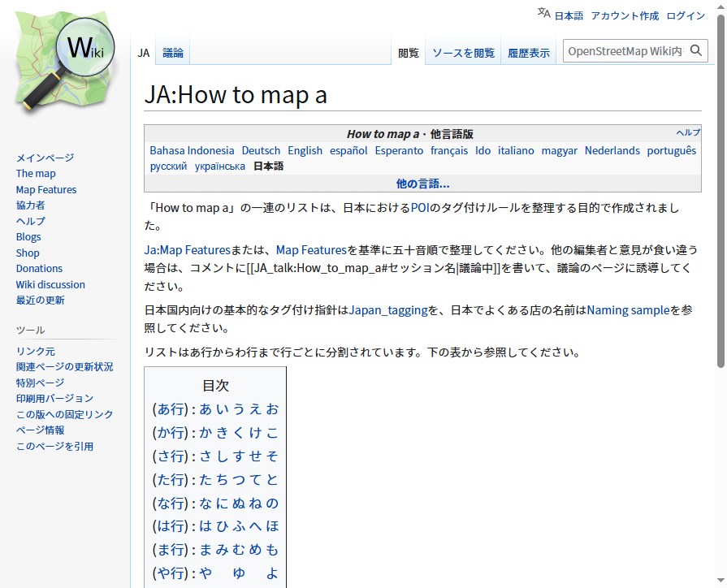Open the Map Features sidebar link

46,189
